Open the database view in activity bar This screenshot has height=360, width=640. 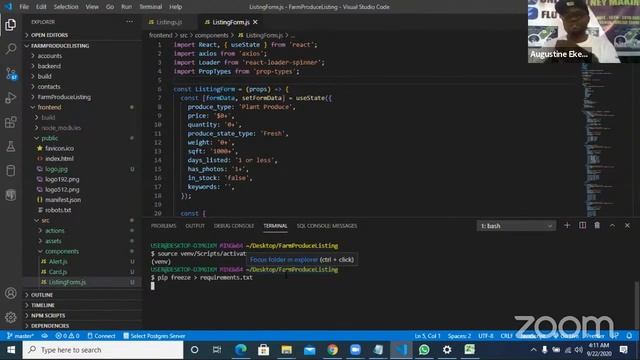[11, 170]
